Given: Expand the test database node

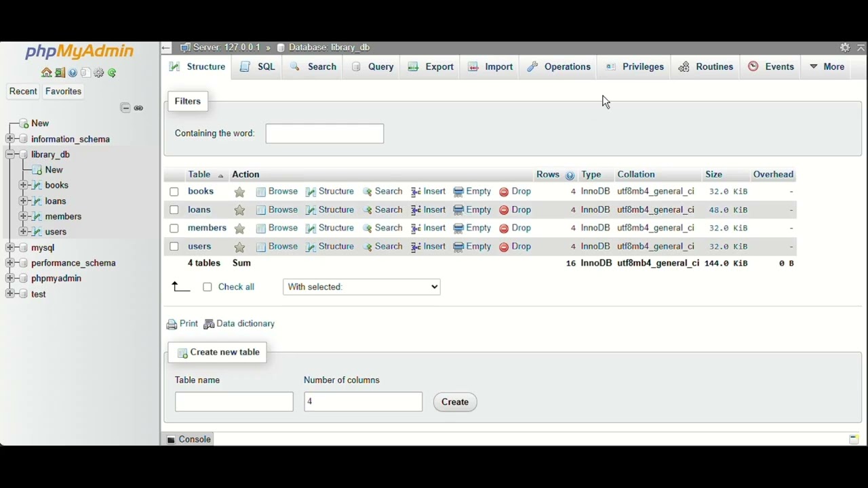Looking at the screenshot, I should click(9, 293).
